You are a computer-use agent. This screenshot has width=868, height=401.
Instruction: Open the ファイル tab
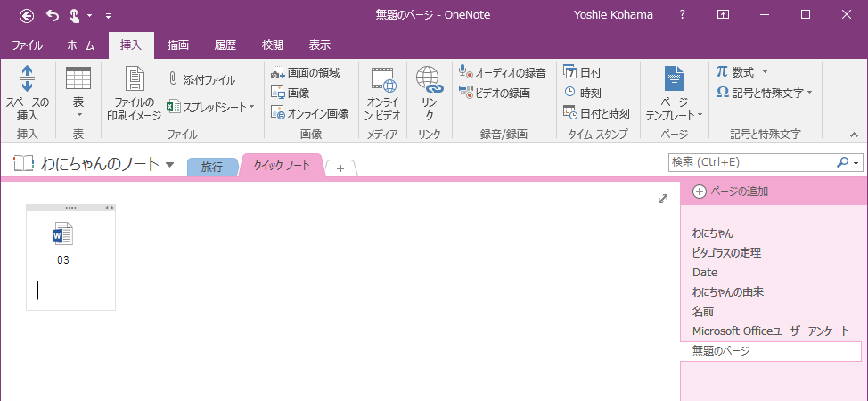coord(27,45)
